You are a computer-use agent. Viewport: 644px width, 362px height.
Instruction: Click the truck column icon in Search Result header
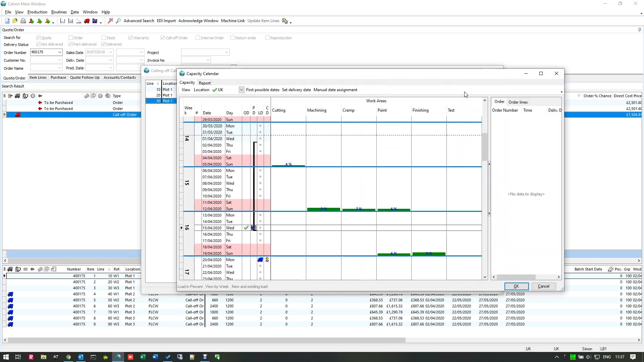[17, 96]
